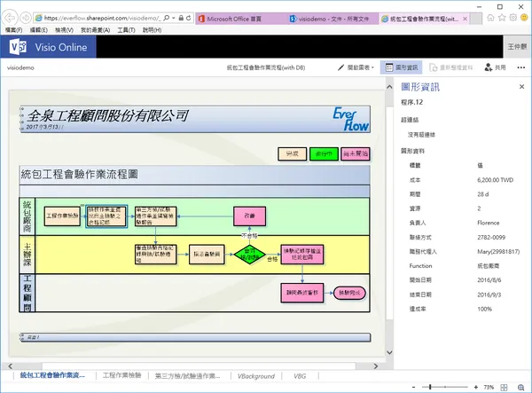
Task: Open the Edit (E) menu
Action: (39, 30)
